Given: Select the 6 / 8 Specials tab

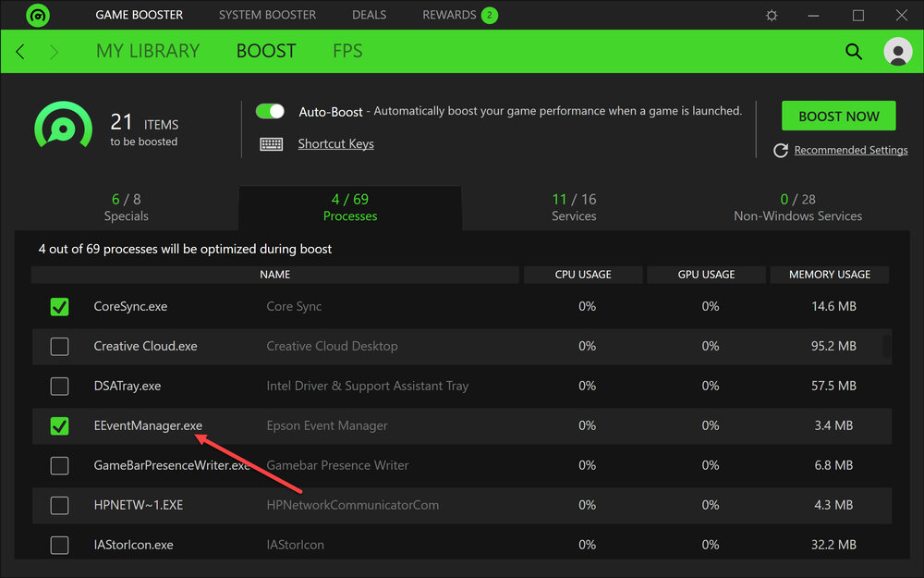Looking at the screenshot, I should (126, 207).
